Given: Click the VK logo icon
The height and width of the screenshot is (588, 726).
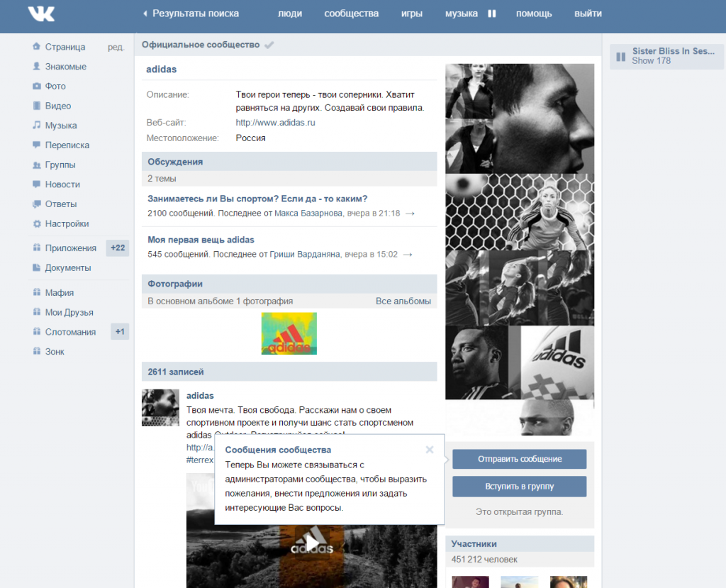Looking at the screenshot, I should coord(41,13).
